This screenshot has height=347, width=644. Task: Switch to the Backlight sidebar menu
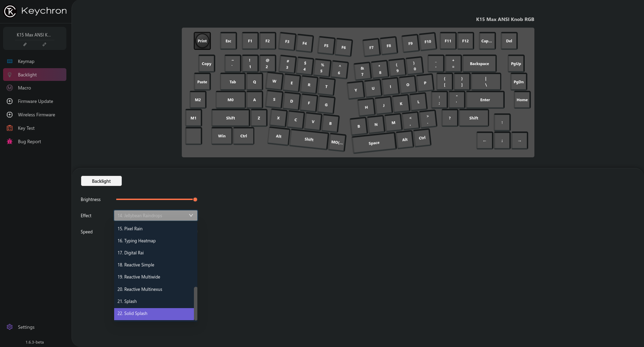[35, 75]
